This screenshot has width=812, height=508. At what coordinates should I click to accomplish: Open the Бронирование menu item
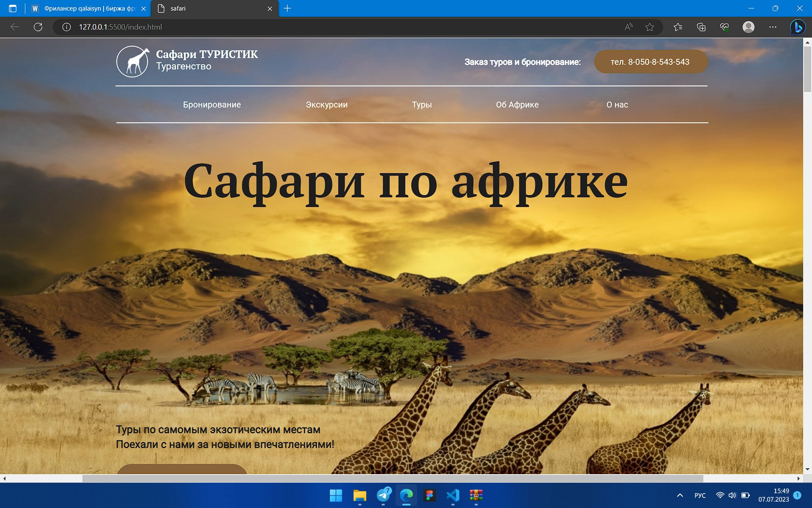pyautogui.click(x=212, y=105)
